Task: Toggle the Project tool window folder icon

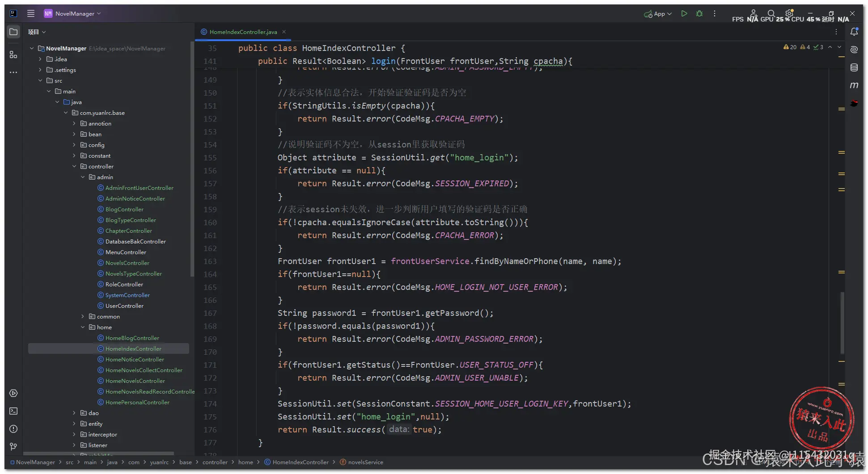Action: 13,32
